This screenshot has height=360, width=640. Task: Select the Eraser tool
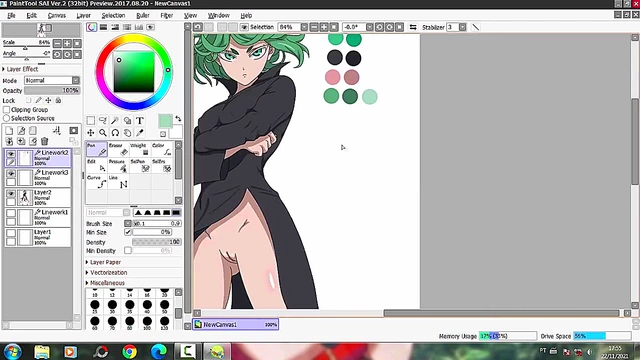[x=118, y=149]
